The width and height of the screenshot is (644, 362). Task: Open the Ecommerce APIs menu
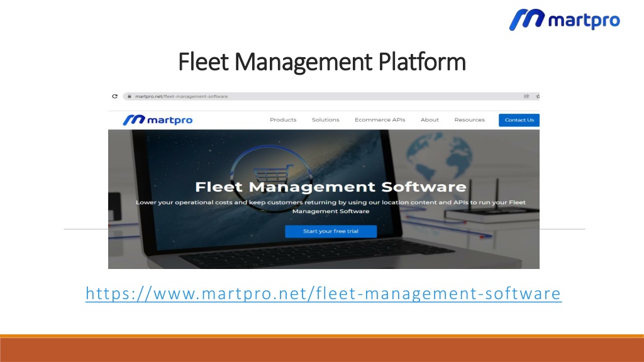point(380,120)
